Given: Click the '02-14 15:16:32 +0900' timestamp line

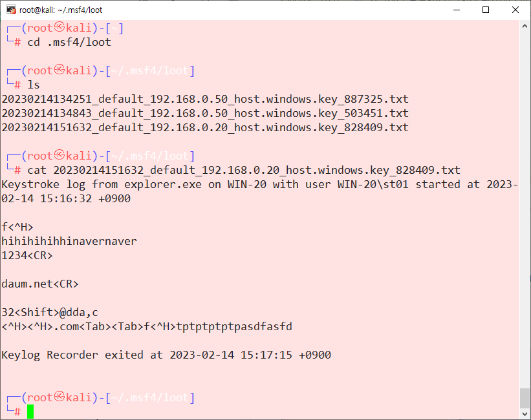Looking at the screenshot, I should click(x=66, y=198).
